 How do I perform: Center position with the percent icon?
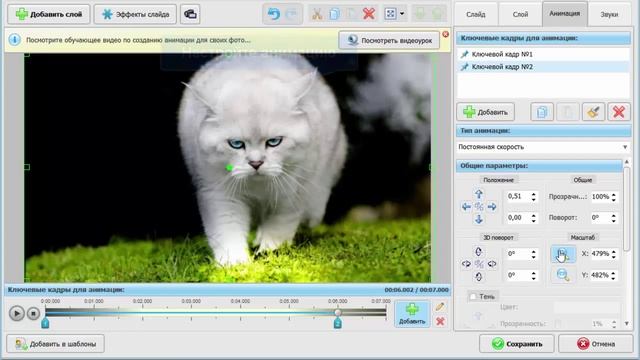click(479, 207)
